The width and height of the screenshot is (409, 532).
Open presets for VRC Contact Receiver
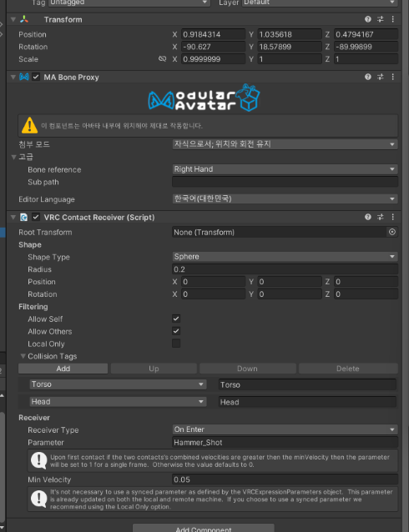(380, 217)
